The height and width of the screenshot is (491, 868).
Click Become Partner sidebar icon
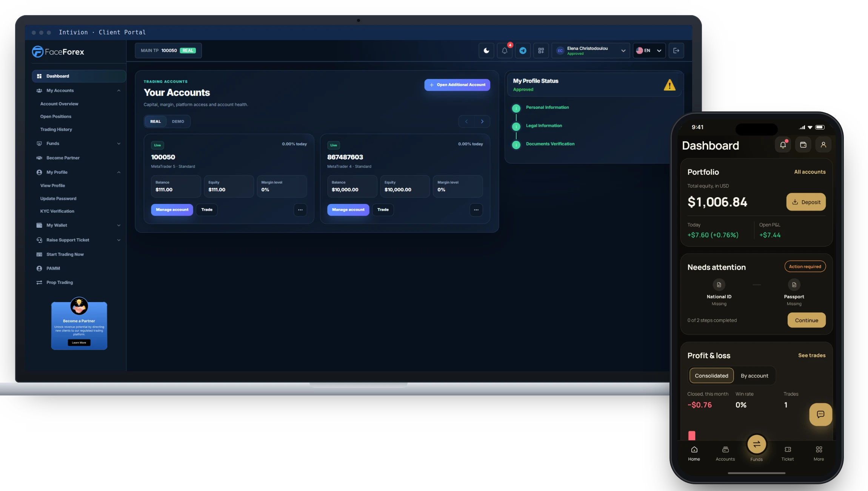point(39,158)
